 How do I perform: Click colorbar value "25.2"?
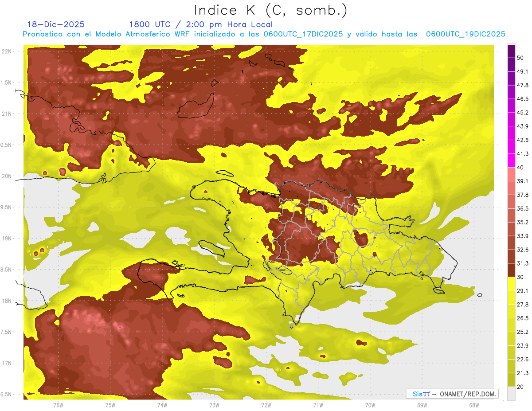[523, 332]
